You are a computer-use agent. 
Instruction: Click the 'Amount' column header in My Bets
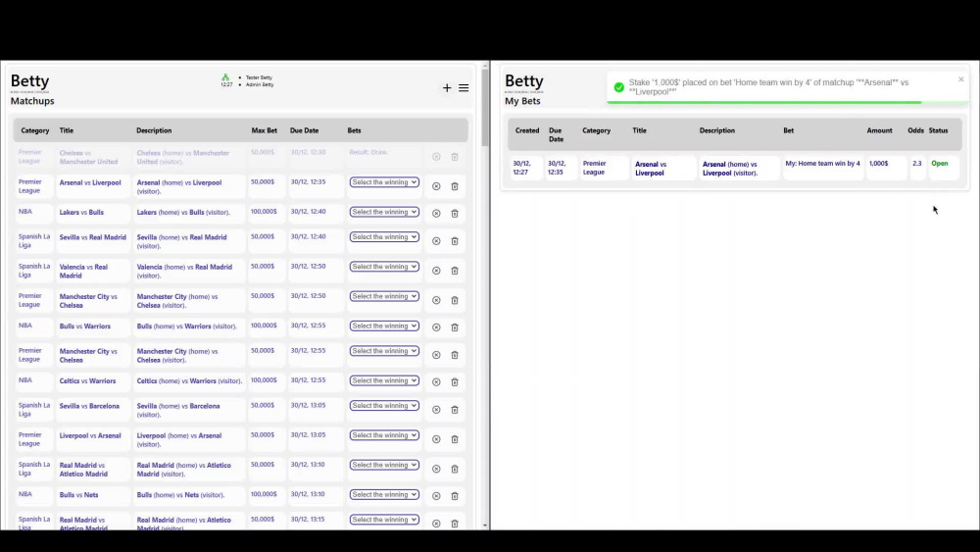coord(879,130)
